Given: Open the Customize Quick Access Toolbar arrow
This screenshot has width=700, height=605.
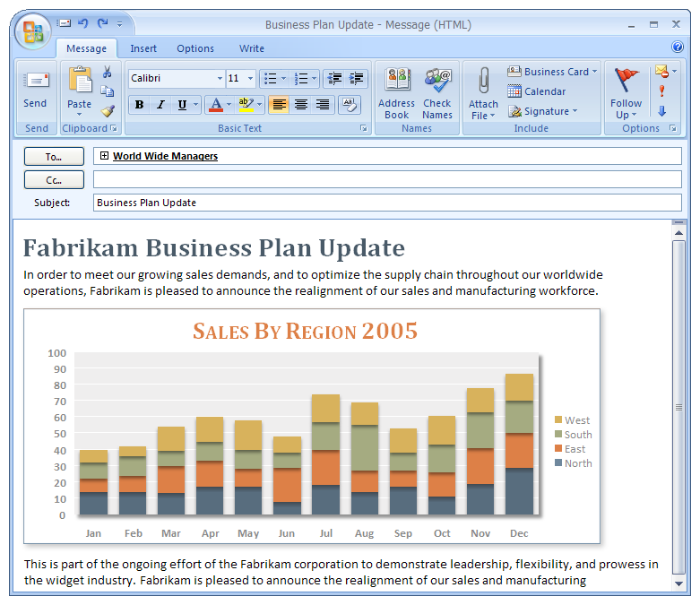Looking at the screenshot, I should (119, 23).
